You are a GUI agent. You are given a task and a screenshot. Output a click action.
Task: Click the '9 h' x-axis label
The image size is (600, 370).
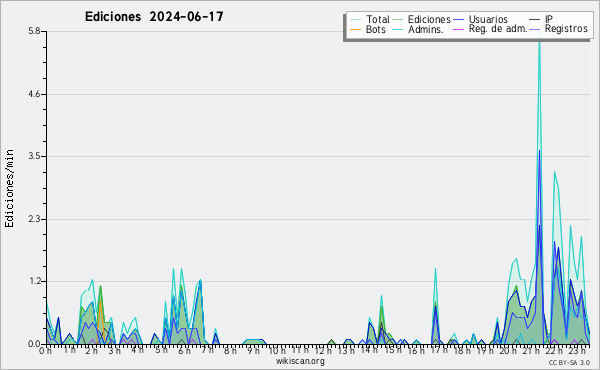pyautogui.click(x=253, y=351)
